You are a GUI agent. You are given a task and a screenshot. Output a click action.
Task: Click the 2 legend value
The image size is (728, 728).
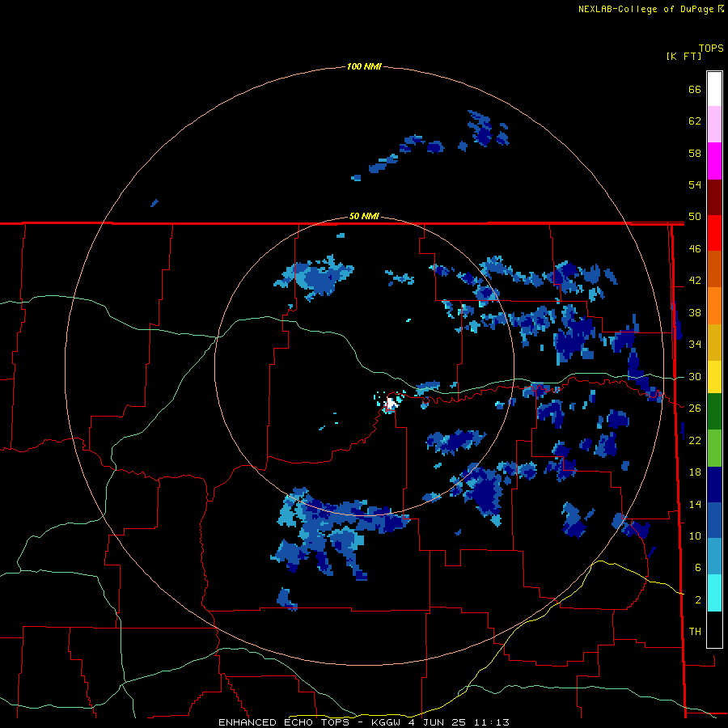[698, 600]
